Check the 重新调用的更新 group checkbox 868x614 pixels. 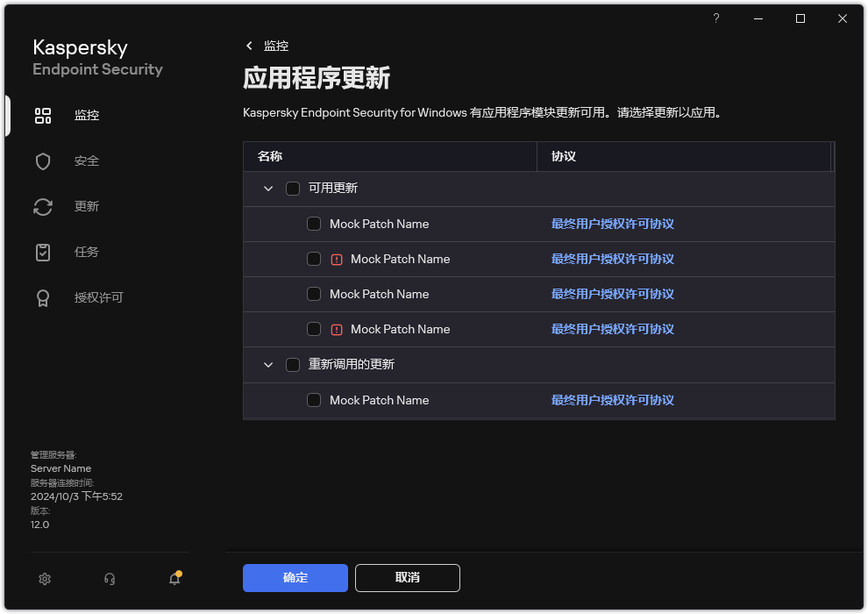coord(293,364)
